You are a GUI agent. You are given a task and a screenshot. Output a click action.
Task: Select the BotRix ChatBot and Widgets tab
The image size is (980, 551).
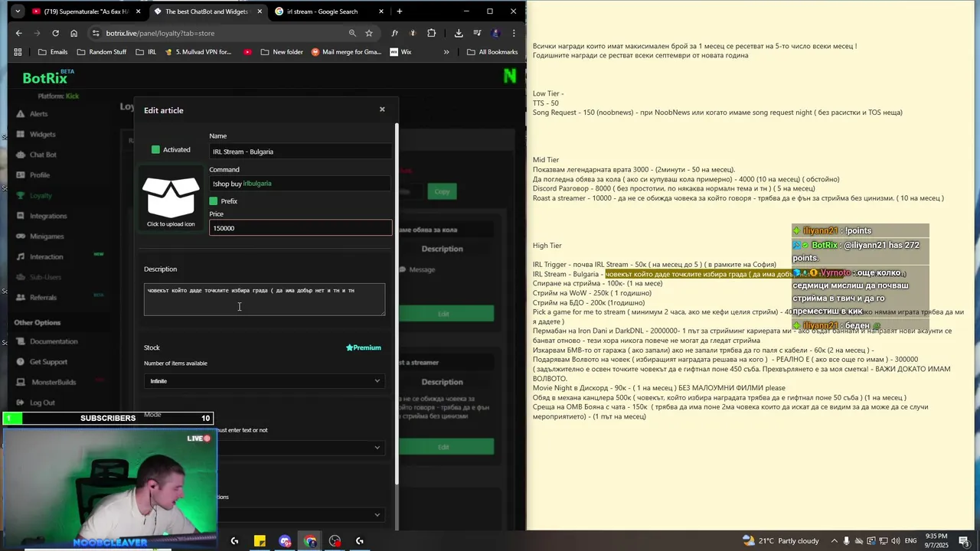pyautogui.click(x=207, y=11)
